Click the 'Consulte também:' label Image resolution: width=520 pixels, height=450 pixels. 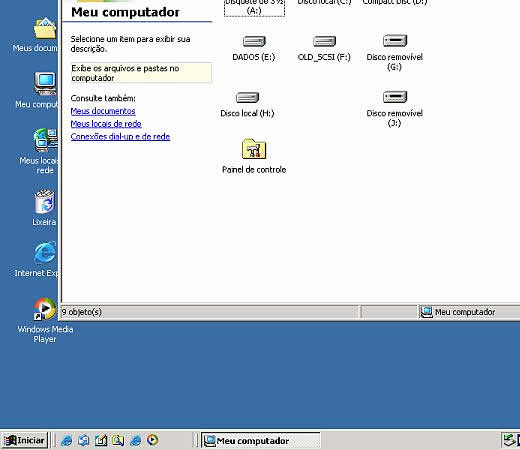tap(103, 98)
